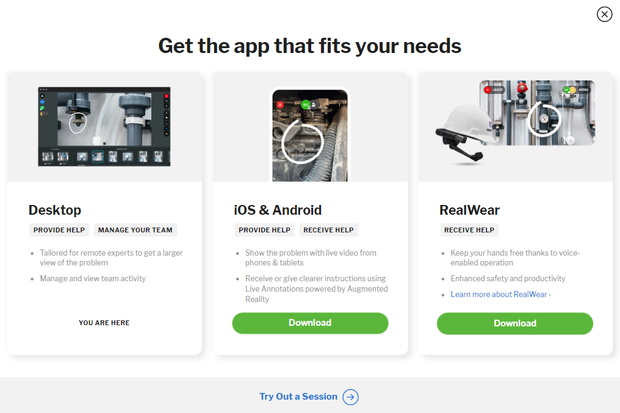This screenshot has height=413, width=620.
Task: Download the iOS & Android app
Action: click(x=310, y=323)
